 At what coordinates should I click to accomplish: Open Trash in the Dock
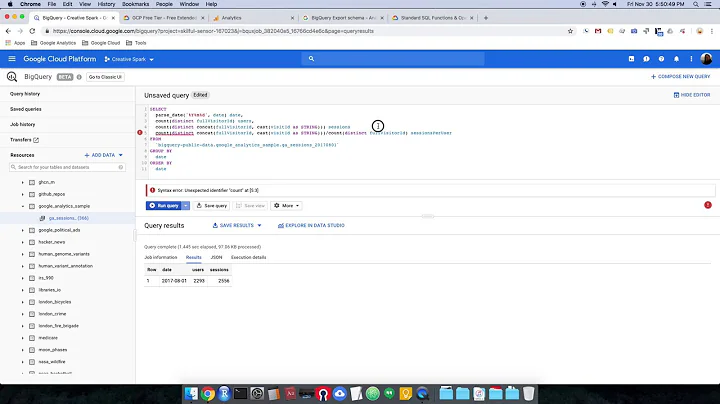529,393
